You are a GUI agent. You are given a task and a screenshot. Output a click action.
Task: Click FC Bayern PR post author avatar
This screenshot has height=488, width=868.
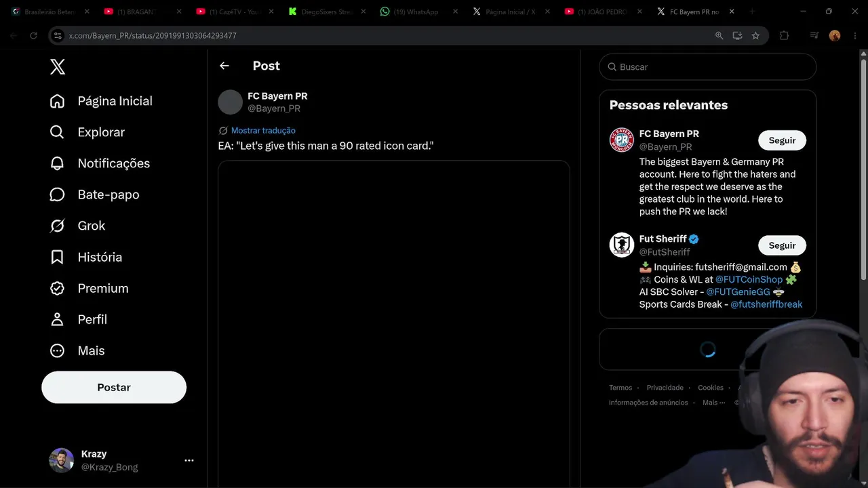230,102
